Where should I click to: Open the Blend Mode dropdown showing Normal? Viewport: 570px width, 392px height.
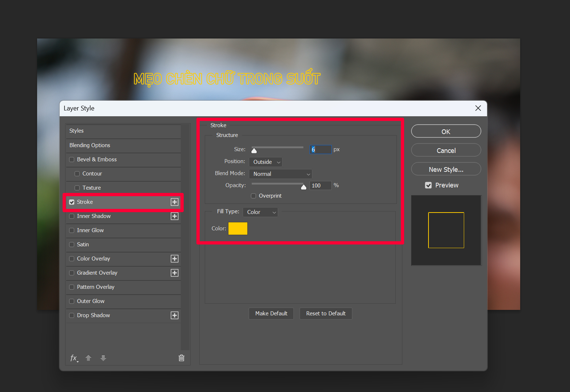(x=280, y=174)
